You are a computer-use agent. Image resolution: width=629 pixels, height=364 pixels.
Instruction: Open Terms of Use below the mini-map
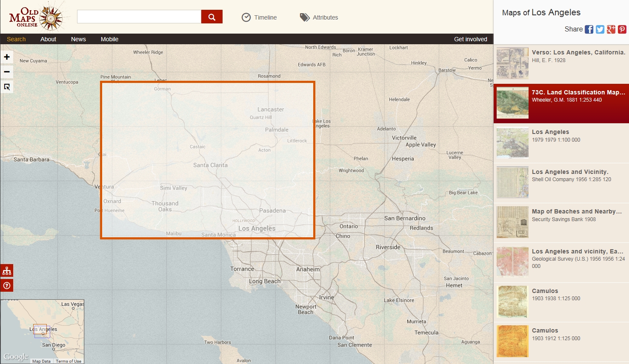point(69,361)
